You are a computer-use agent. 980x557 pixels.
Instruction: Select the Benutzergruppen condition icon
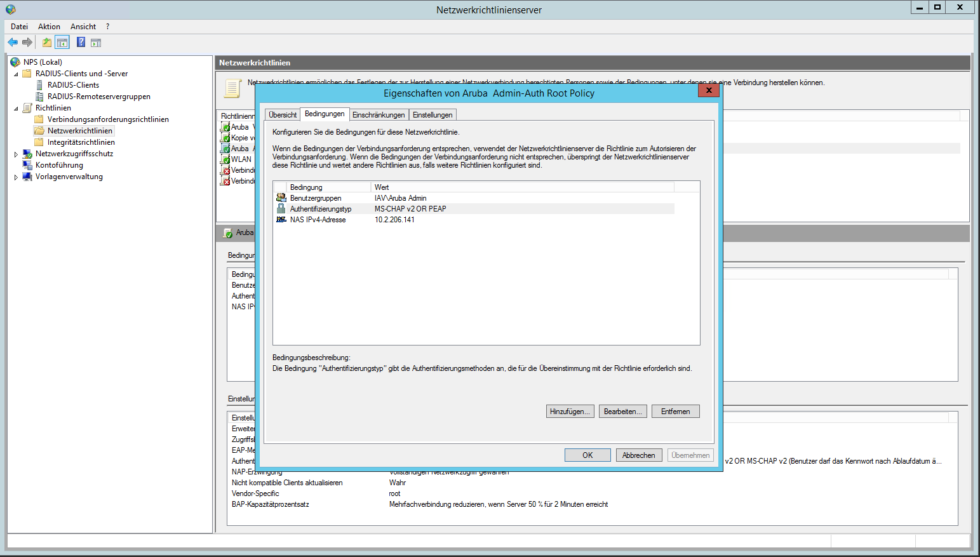281,198
